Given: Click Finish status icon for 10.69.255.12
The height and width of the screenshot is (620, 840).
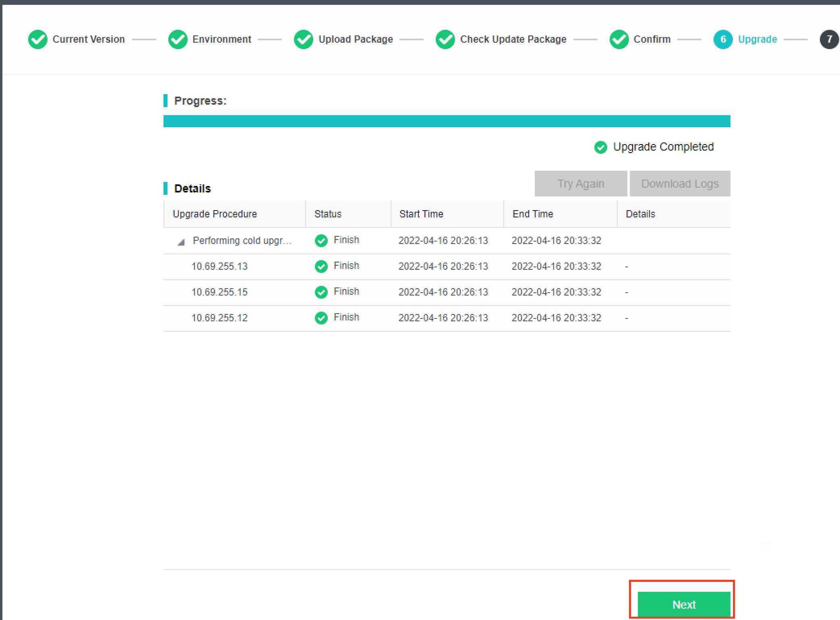Looking at the screenshot, I should click(321, 318).
